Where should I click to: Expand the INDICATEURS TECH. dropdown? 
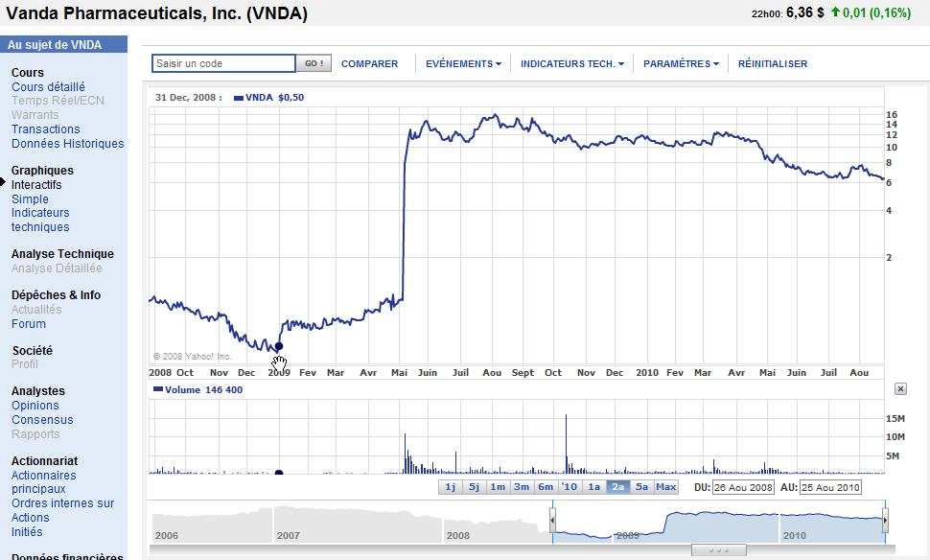click(x=572, y=63)
